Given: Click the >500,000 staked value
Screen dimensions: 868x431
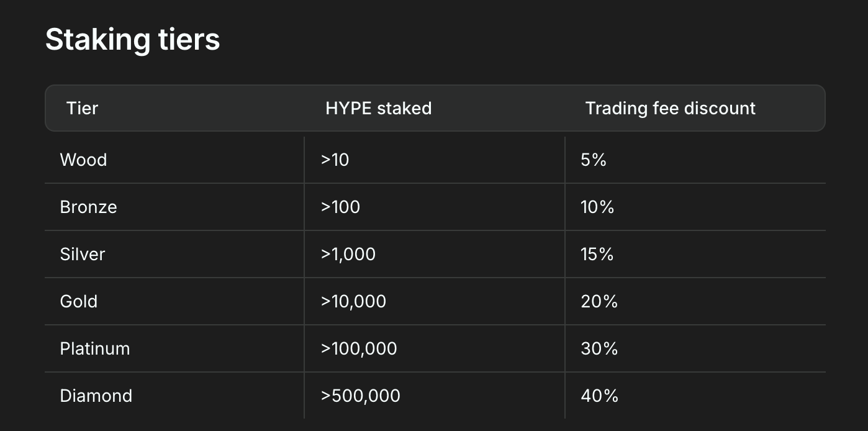Looking at the screenshot, I should click(x=361, y=396).
